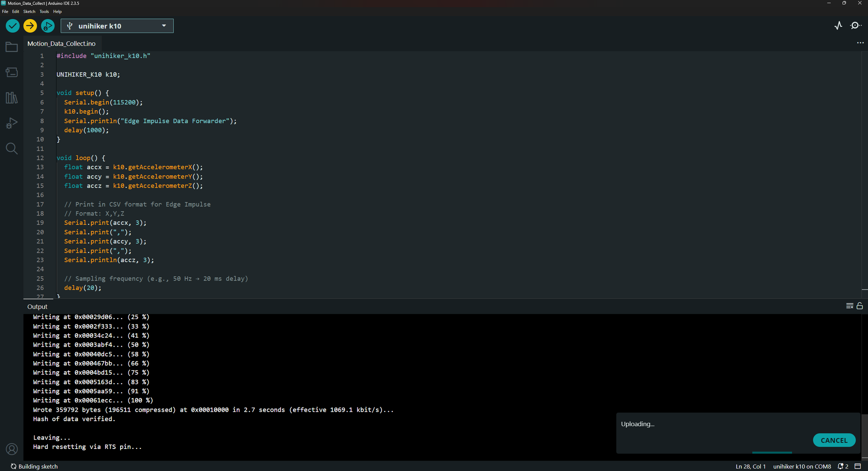Image resolution: width=868 pixels, height=471 pixels.
Task: Click the 'Leaving...' output line
Action: click(52, 437)
